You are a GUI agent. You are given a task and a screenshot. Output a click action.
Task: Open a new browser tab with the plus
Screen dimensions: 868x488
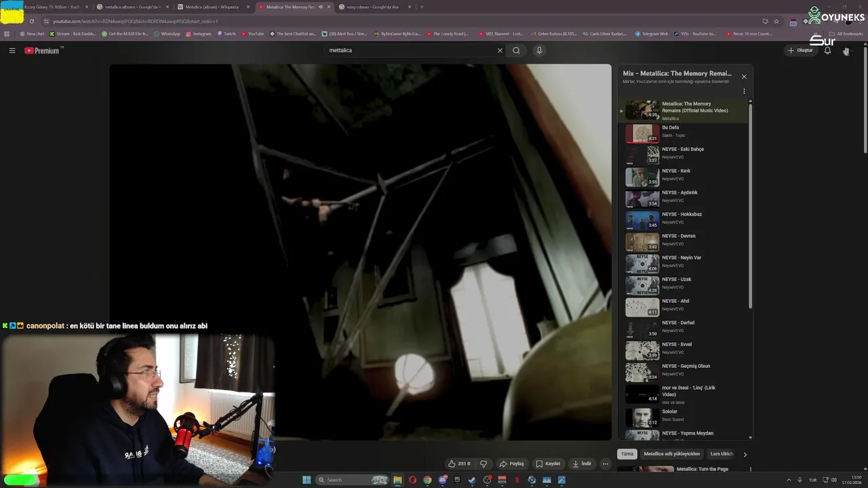tap(422, 7)
